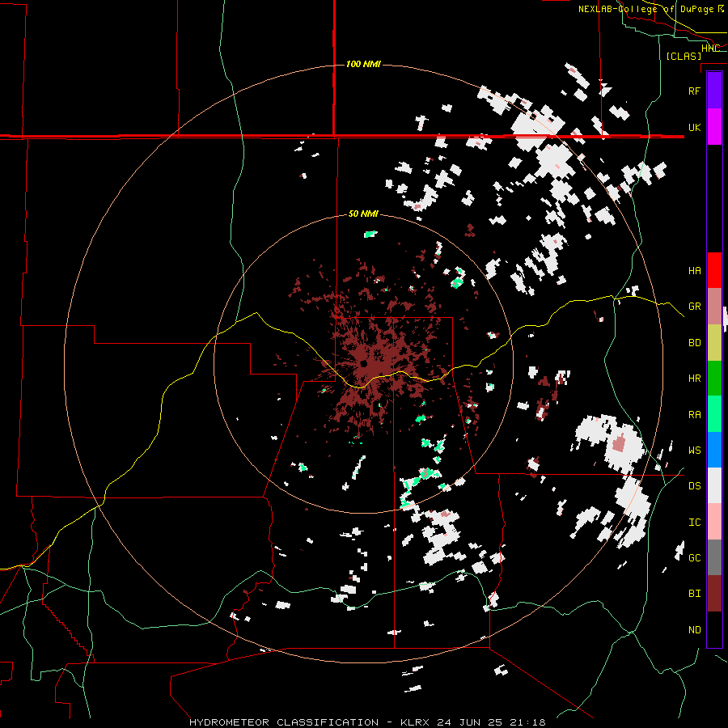Viewport: 728px width, 728px height.
Task: Click the RF legend label
Action: click(694, 91)
